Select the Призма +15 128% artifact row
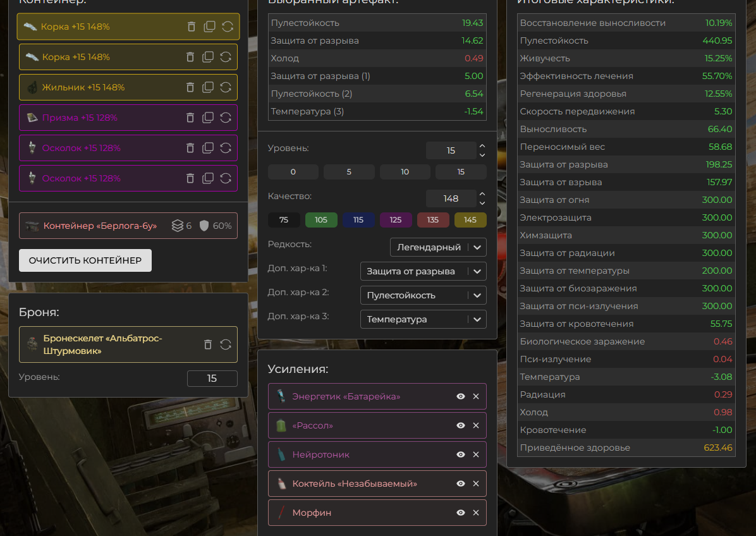The image size is (756, 536). 128,118
